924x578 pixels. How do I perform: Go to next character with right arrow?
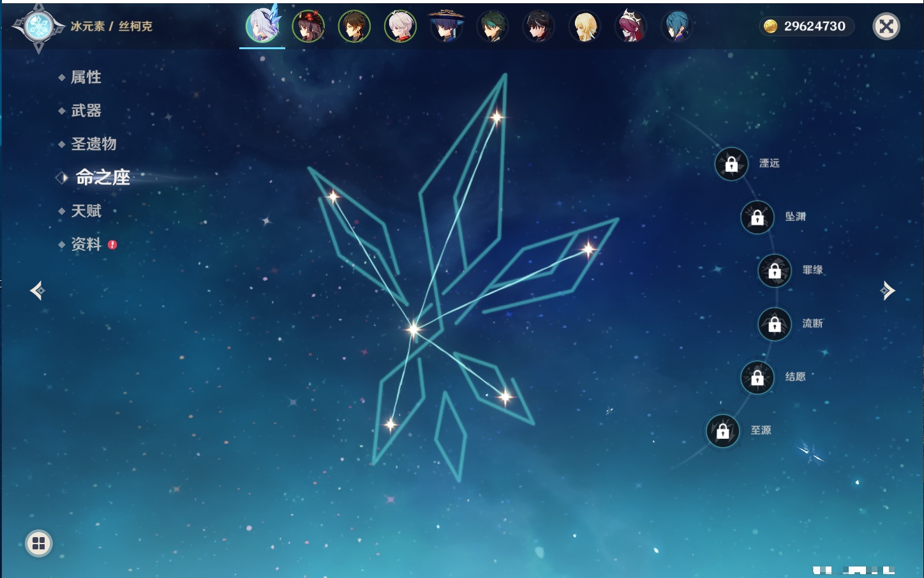888,291
